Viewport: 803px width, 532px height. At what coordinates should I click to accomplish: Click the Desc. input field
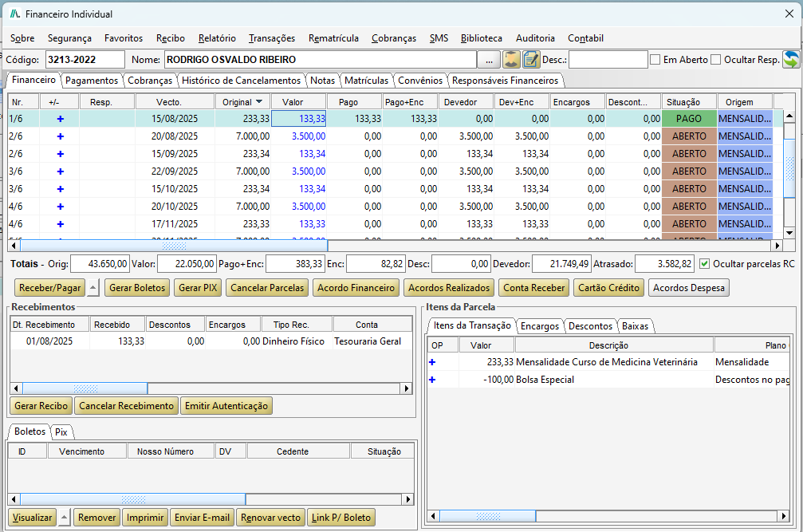(608, 59)
